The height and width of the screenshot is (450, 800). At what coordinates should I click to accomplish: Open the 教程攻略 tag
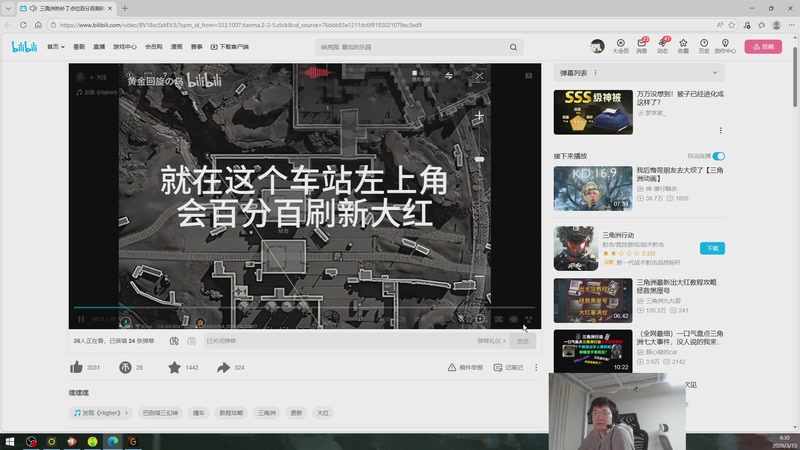pos(231,413)
